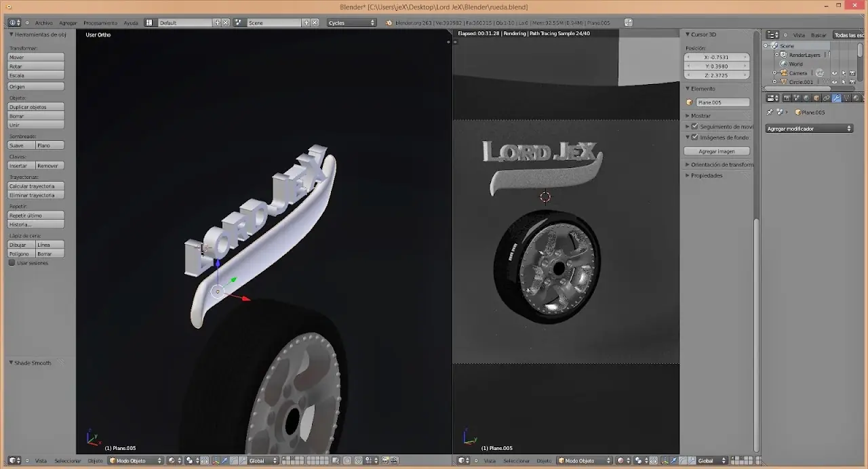
Task: Click the OpenGL render image icon in left viewport
Action: 384,461
